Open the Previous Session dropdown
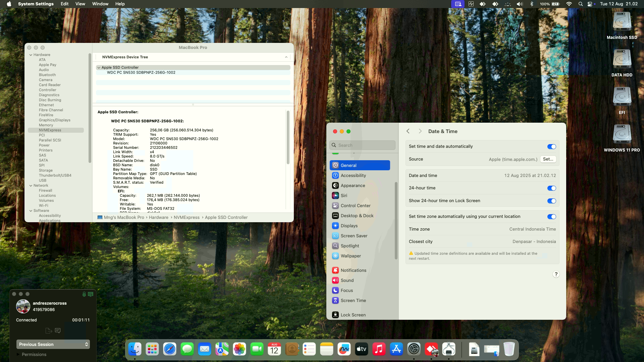Image resolution: width=644 pixels, height=362 pixels. (53, 344)
